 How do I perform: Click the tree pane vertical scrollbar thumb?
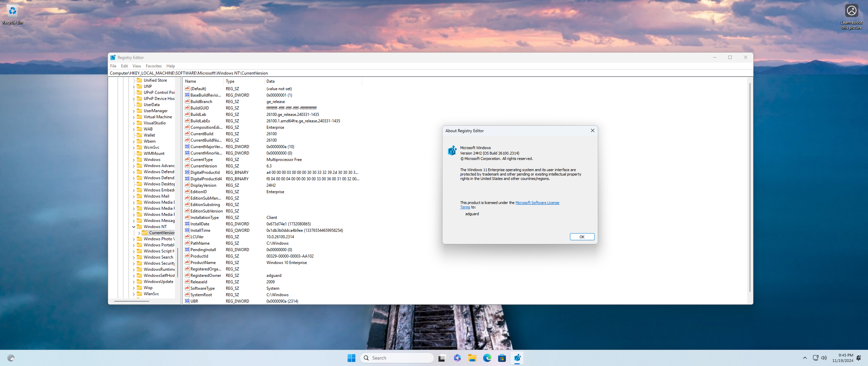178,263
